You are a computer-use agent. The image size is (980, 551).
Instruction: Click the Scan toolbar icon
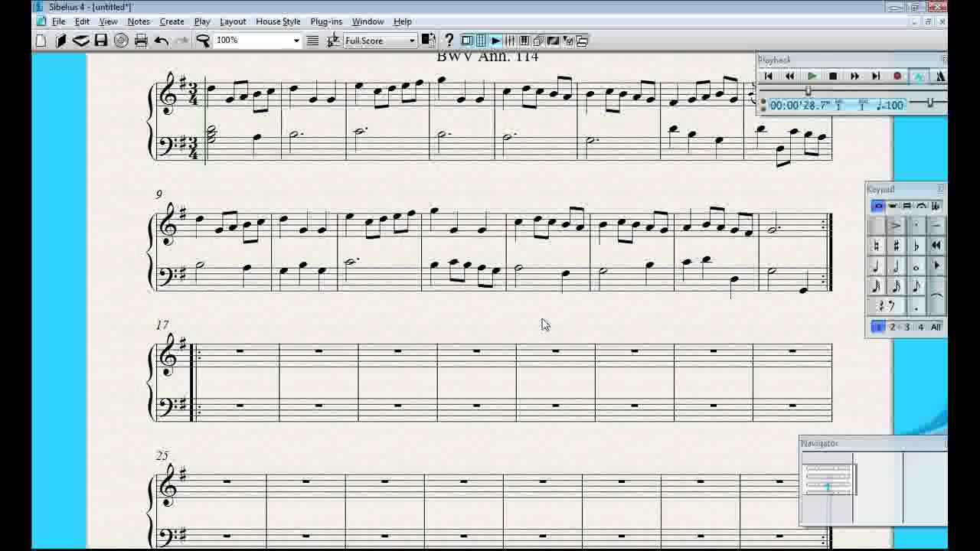pos(80,41)
